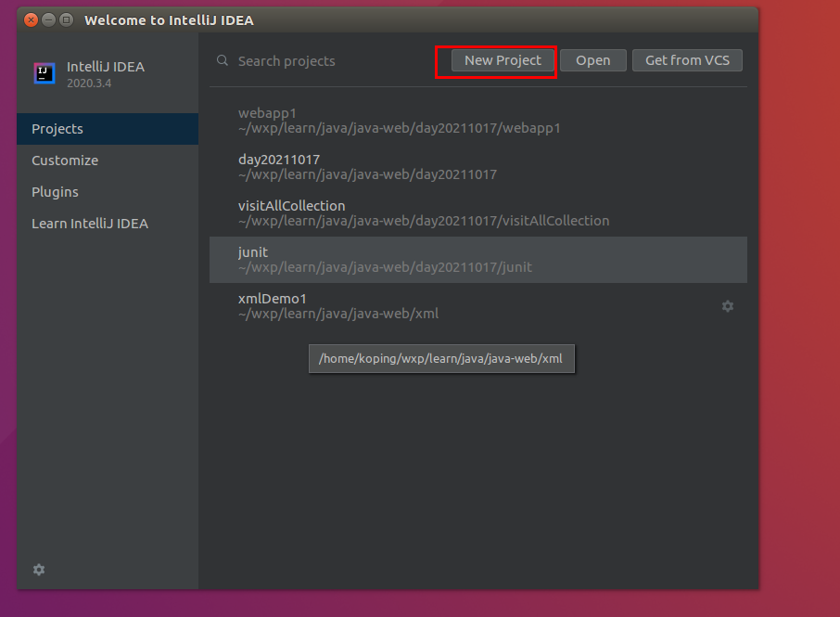Click the IntelliJ IDEA logo icon

(x=45, y=73)
